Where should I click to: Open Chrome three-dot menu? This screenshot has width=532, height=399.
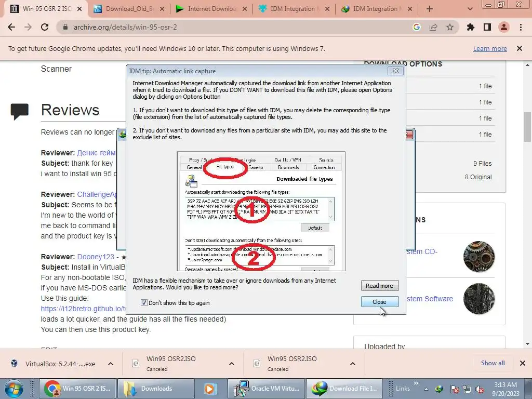(x=521, y=27)
